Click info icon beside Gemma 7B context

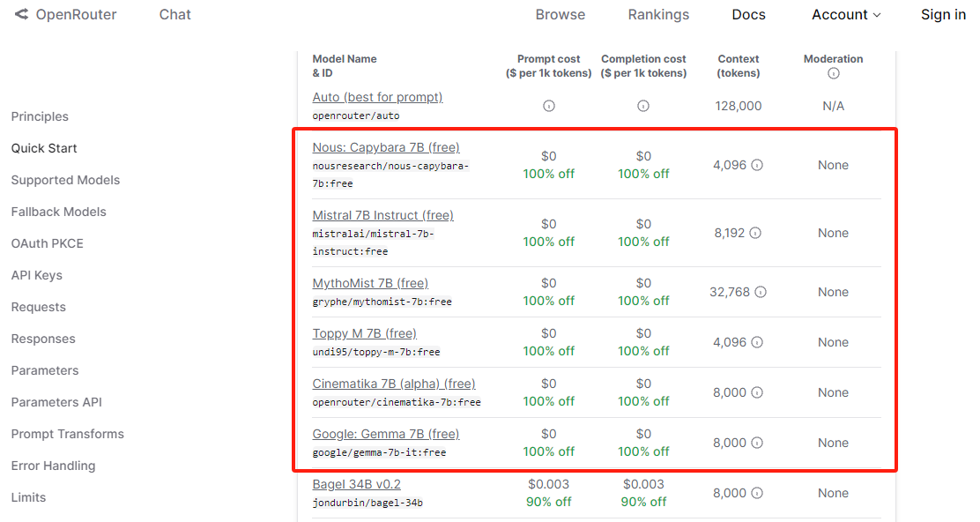[757, 443]
